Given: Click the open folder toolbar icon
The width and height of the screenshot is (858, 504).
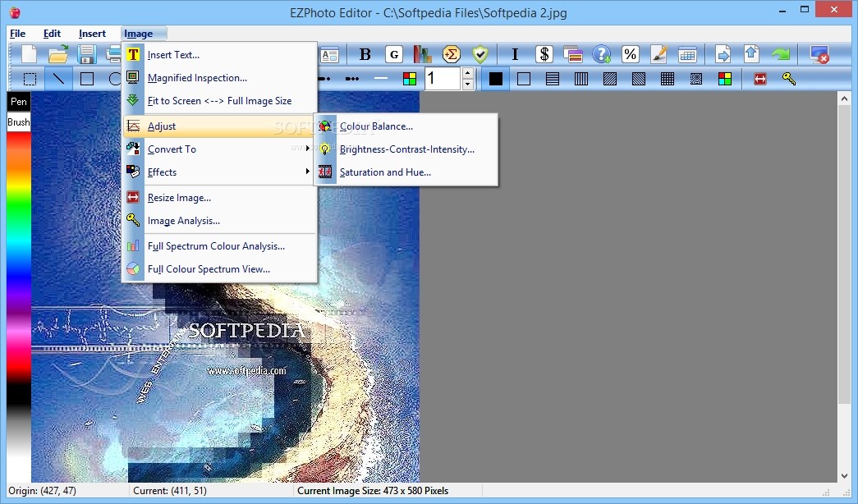Looking at the screenshot, I should [x=58, y=54].
